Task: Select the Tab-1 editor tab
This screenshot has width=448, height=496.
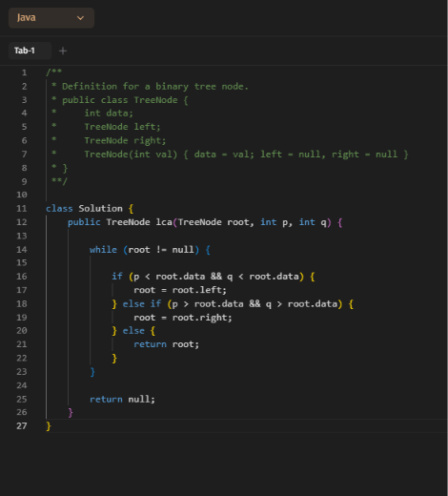Action: pyautogui.click(x=30, y=51)
